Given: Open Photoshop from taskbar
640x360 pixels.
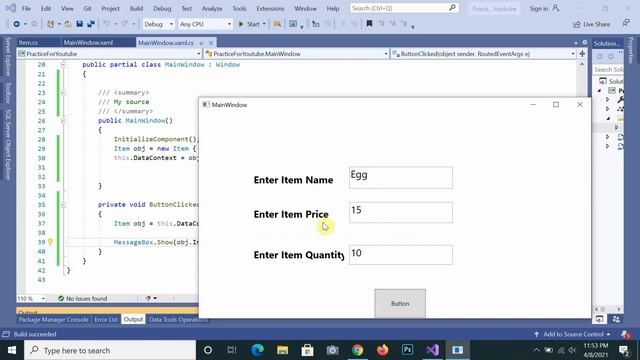Looking at the screenshot, I should pos(407,350).
